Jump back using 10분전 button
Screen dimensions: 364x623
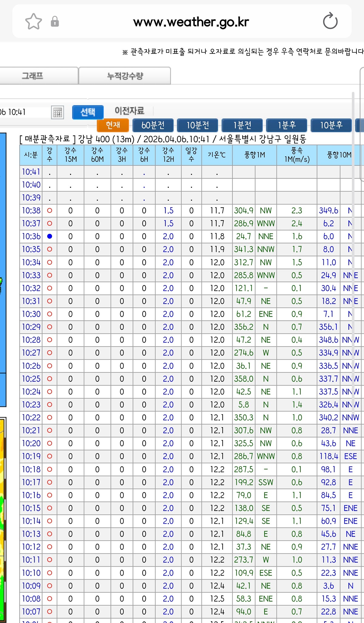pos(197,125)
